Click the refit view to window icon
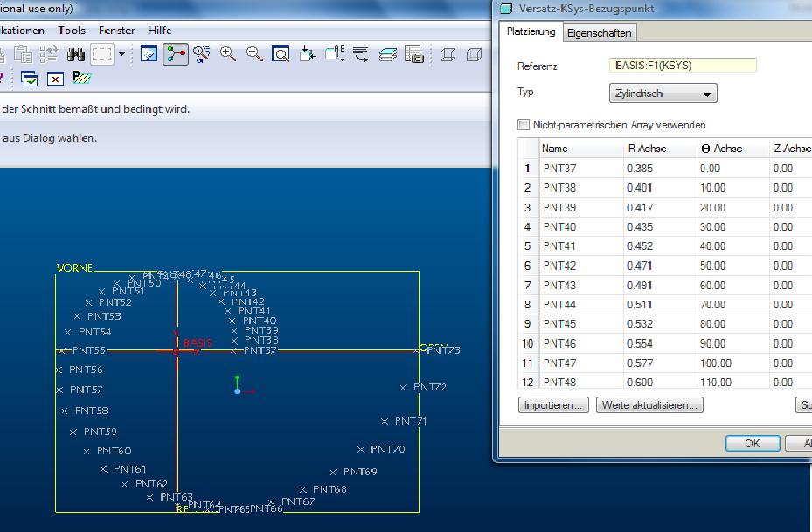Screen dimensions: 812x532 pyautogui.click(x=281, y=54)
